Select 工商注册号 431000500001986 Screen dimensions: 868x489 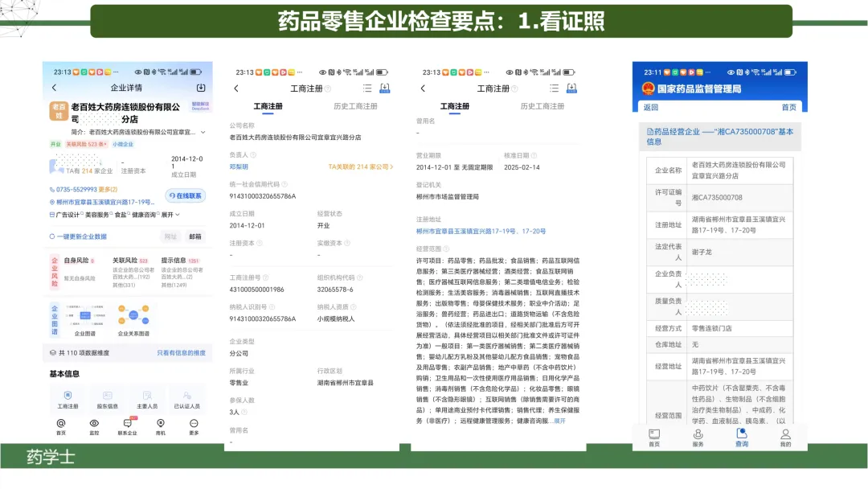(x=257, y=290)
